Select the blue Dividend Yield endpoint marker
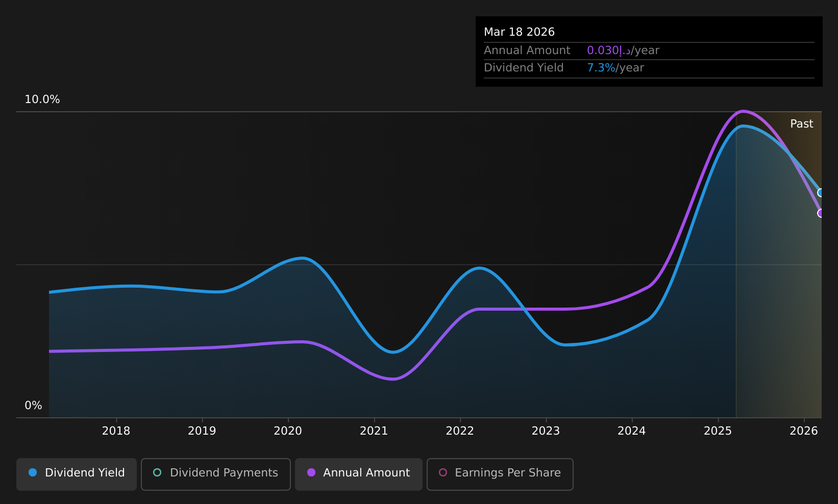Viewport: 838px width, 504px height. [821, 193]
